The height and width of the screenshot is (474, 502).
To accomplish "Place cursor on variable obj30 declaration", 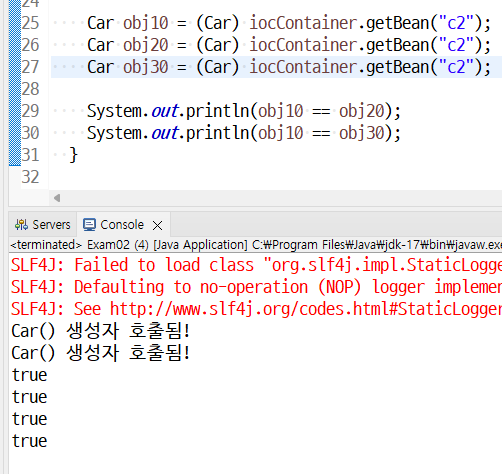I will click(x=146, y=67).
